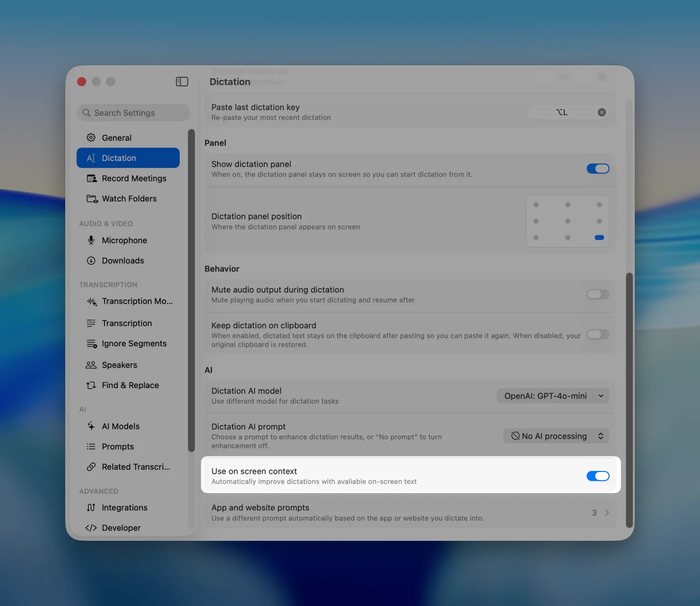The height and width of the screenshot is (606, 700).
Task: Open the Developer settings page
Action: pos(128,528)
